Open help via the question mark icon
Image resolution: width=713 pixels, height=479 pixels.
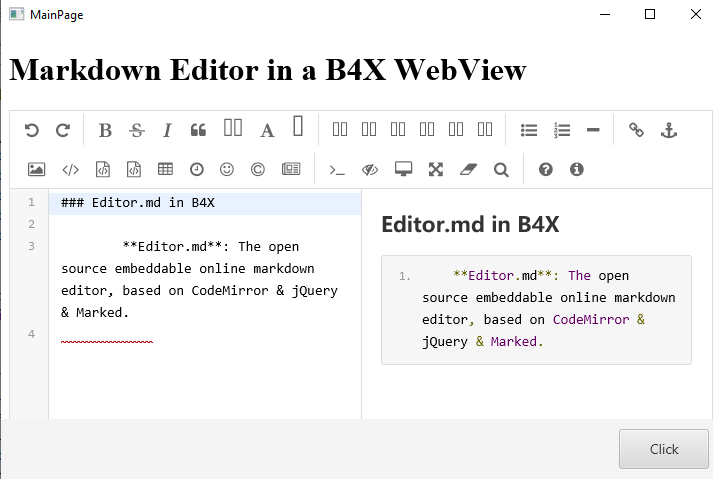point(546,170)
